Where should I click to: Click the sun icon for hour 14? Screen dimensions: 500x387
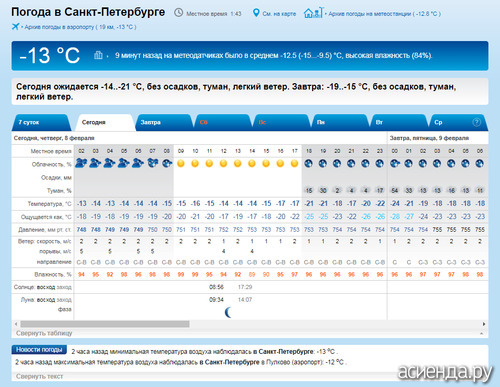point(252,163)
